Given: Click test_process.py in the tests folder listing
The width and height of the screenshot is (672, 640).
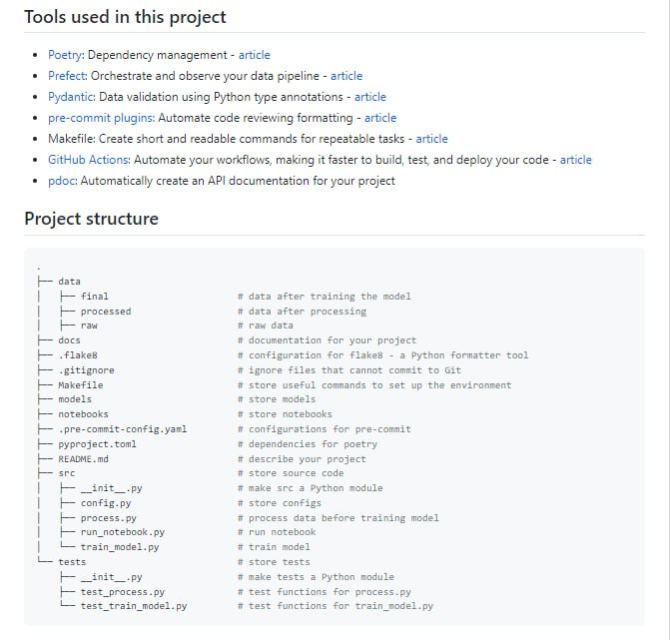Looking at the screenshot, I should point(122,591).
